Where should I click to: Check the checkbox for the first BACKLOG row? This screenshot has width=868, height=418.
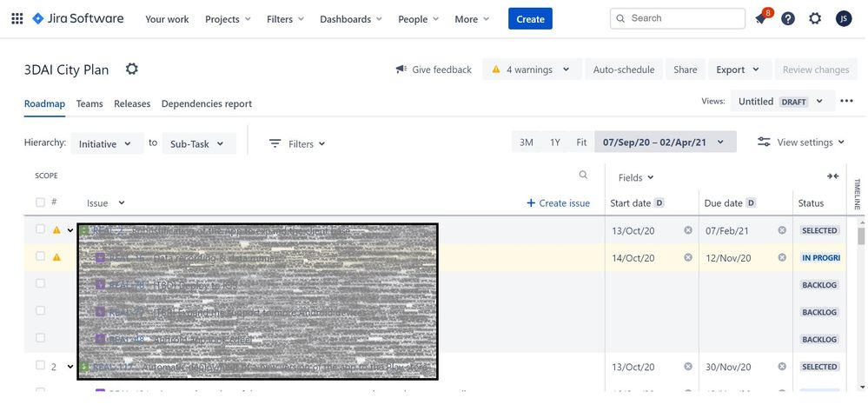[40, 283]
